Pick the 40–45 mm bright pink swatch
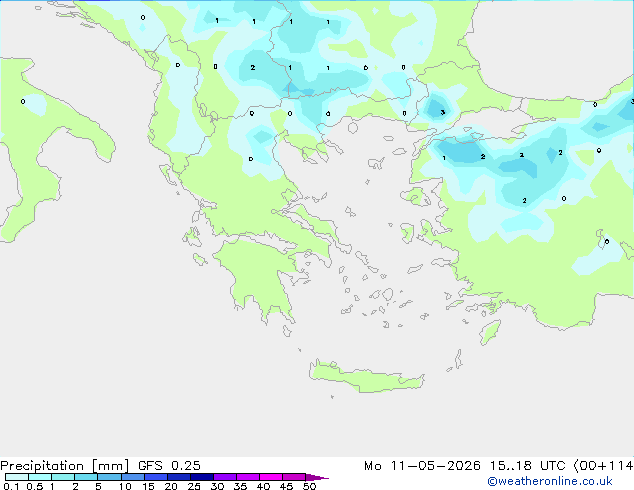This screenshot has width=634, height=490. click(271, 477)
